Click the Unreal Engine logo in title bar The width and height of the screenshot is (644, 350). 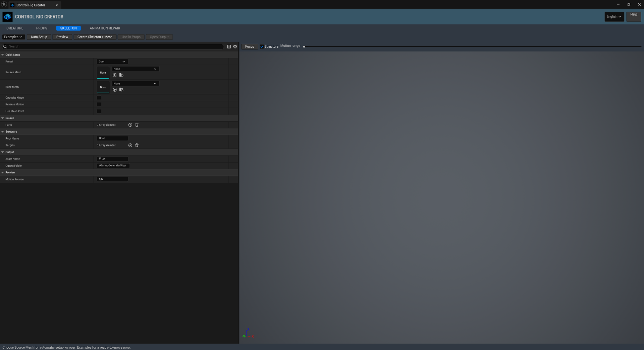(4, 4)
